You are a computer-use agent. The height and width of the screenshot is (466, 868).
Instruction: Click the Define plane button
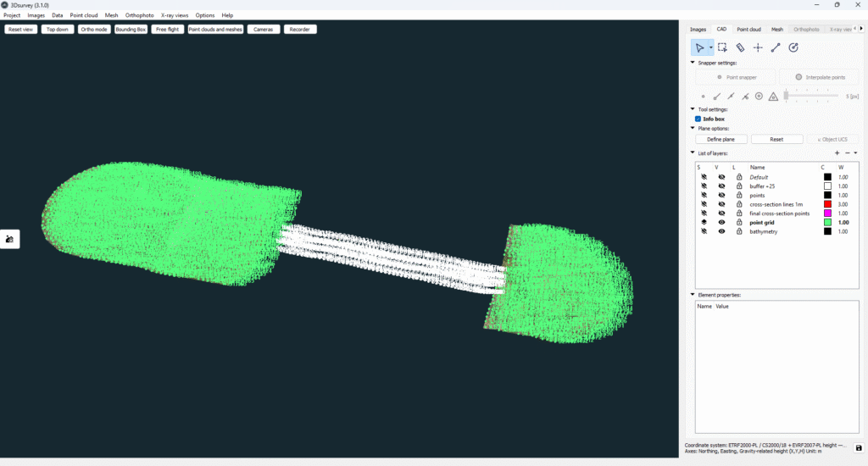click(x=721, y=140)
